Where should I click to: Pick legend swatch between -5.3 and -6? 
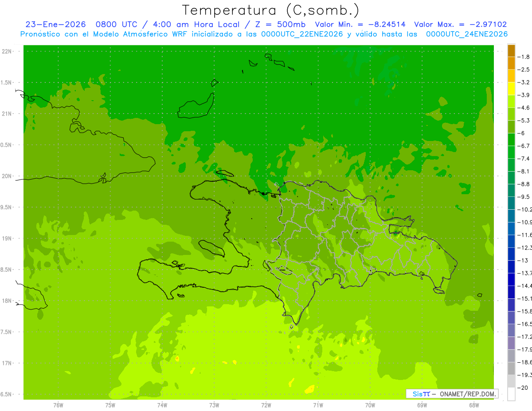[x=511, y=127]
